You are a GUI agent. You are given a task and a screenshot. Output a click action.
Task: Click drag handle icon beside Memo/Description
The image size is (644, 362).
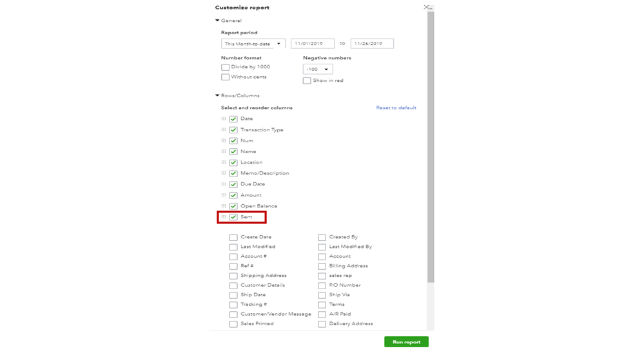(x=224, y=173)
